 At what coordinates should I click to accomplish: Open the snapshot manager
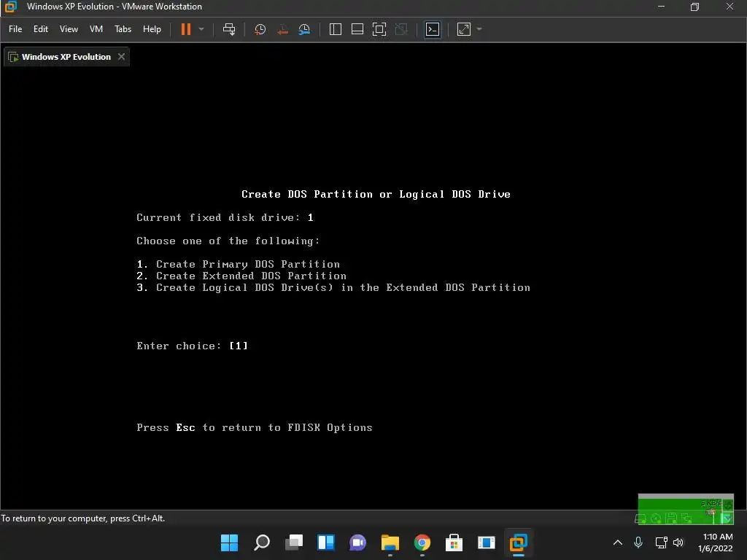click(304, 29)
